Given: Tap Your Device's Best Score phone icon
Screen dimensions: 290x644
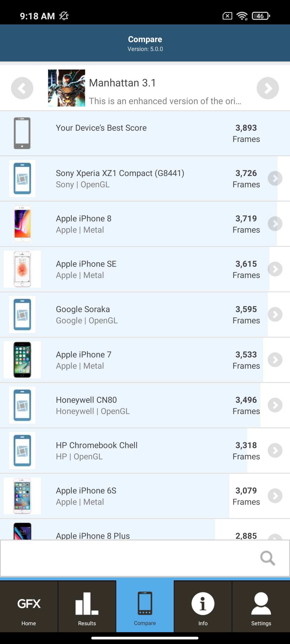Looking at the screenshot, I should coord(22,133).
